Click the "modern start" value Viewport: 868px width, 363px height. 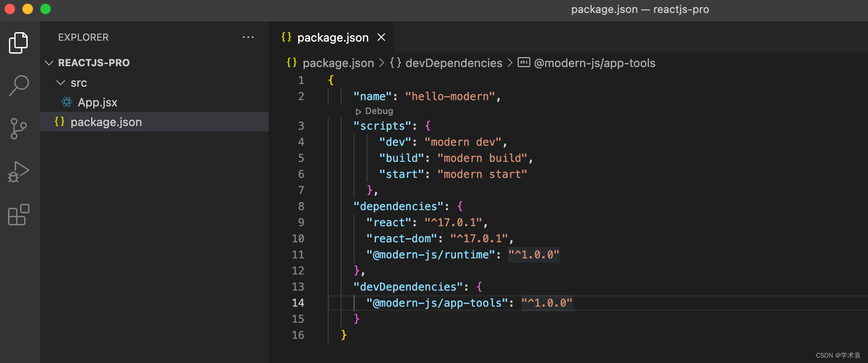click(482, 174)
